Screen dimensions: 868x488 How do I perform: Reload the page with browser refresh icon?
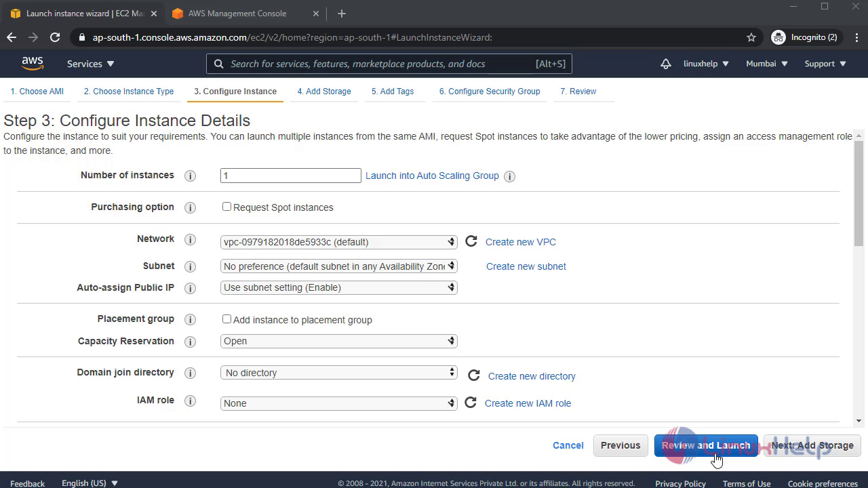click(55, 37)
